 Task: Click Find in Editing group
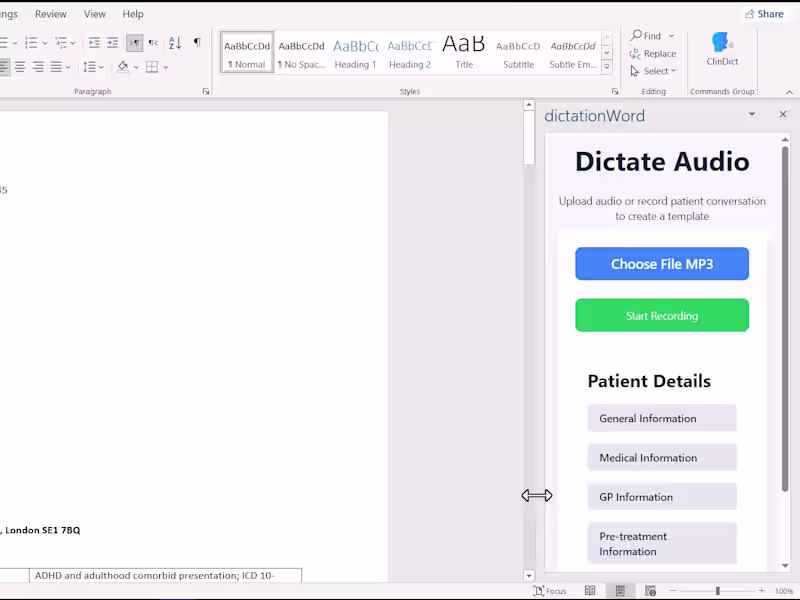coord(645,36)
